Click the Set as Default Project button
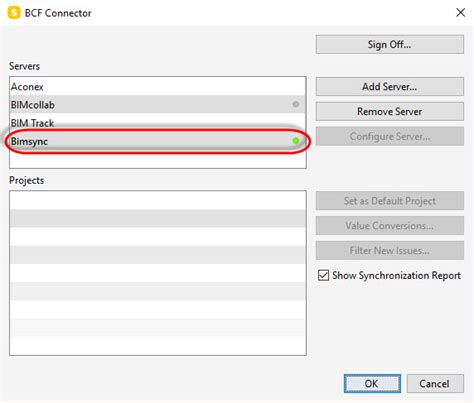 [x=390, y=201]
